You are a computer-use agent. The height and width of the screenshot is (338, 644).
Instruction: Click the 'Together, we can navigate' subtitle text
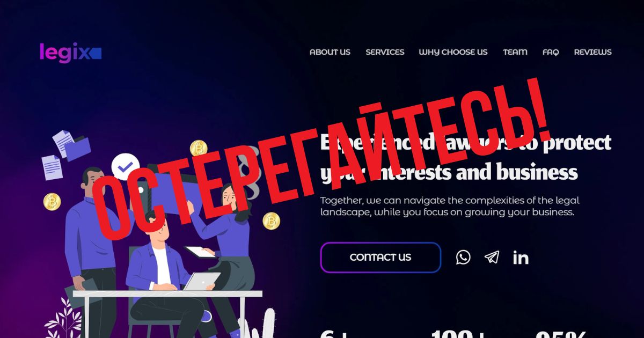click(450, 206)
